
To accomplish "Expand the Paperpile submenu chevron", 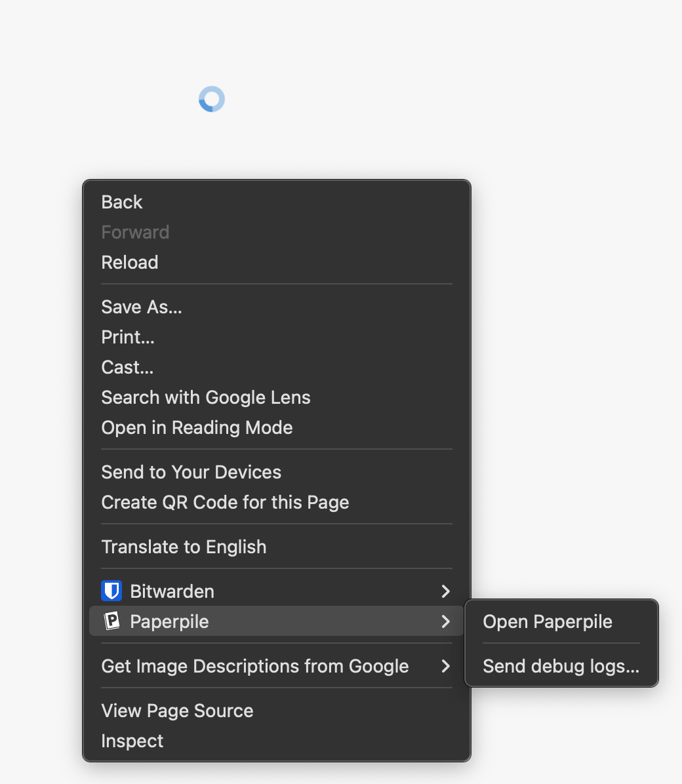I will coord(446,621).
